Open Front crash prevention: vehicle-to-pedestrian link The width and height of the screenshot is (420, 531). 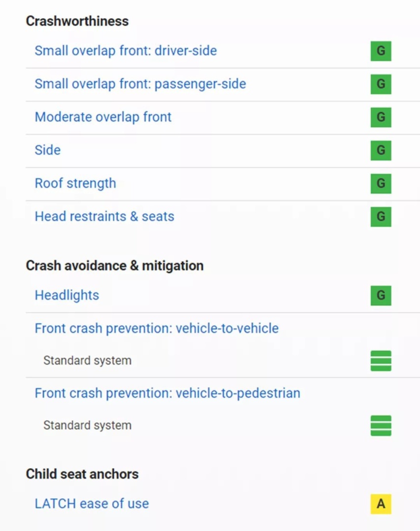point(168,393)
